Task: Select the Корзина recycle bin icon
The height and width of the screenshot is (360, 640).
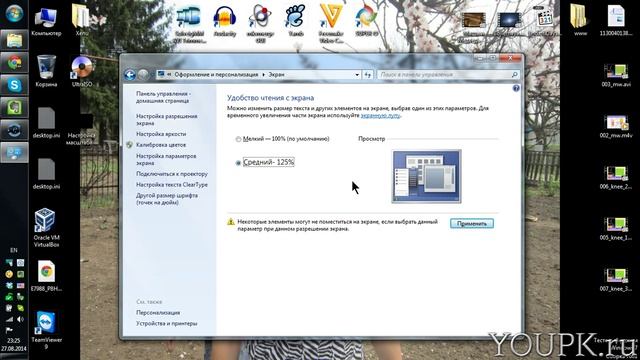Action: coord(46,71)
